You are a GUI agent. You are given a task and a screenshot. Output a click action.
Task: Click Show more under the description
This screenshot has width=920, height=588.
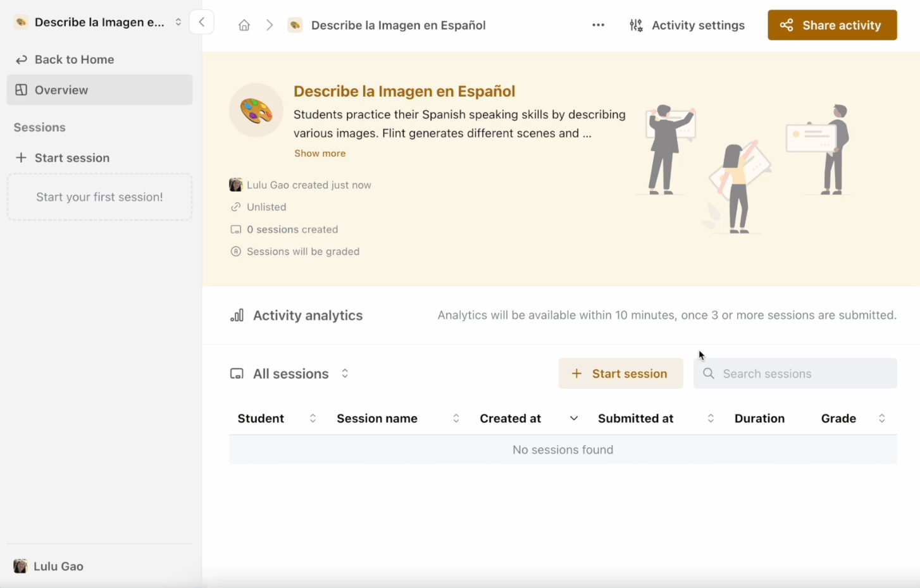point(320,153)
